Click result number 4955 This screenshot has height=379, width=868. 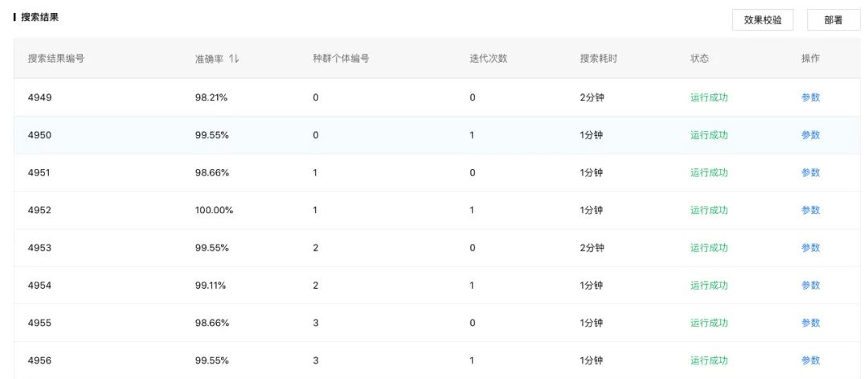tap(39, 323)
